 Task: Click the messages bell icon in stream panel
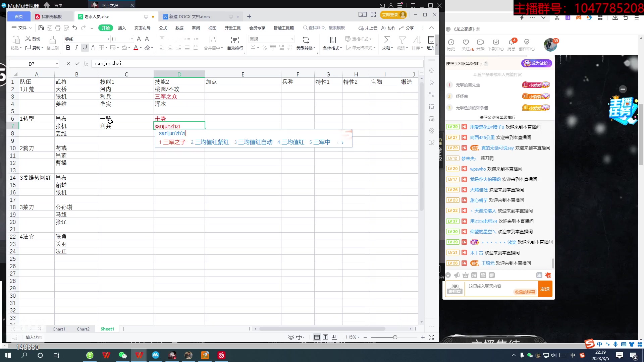(x=512, y=42)
